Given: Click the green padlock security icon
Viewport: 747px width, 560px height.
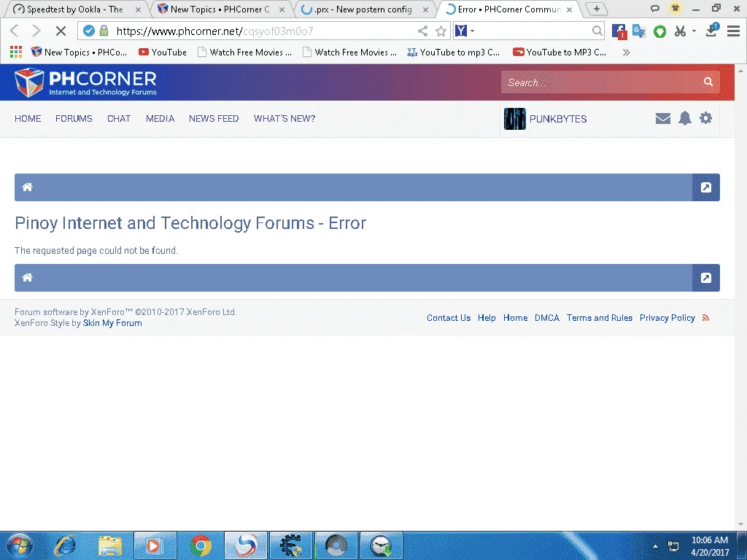Looking at the screenshot, I should click(104, 31).
